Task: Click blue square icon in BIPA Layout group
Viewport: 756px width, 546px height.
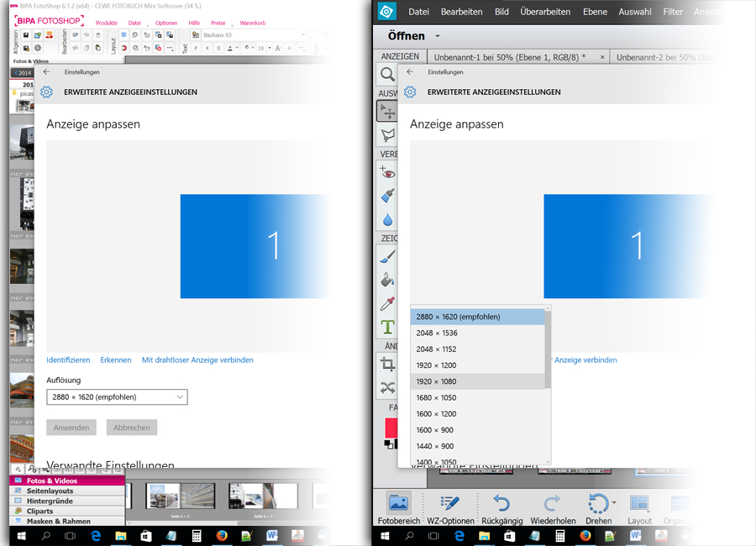Action: coord(124,34)
